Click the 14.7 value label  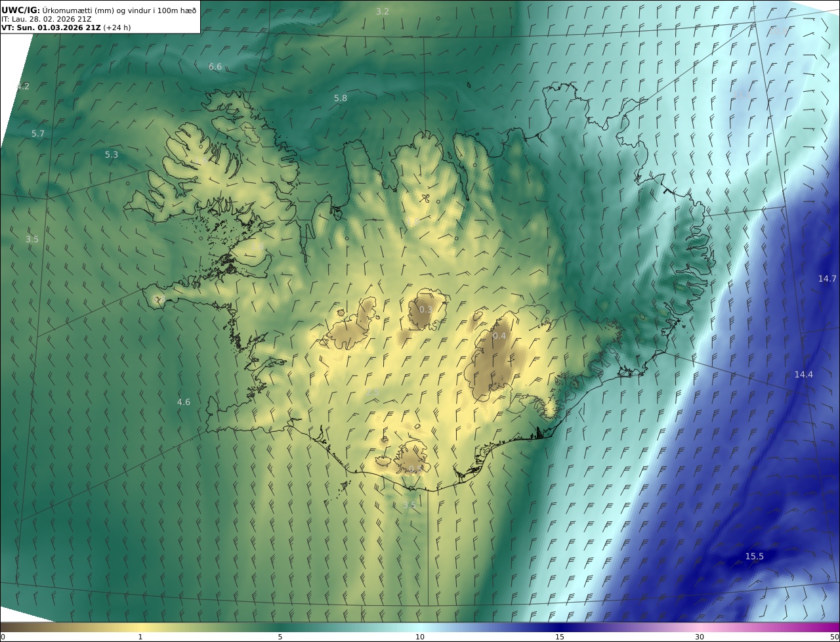(x=827, y=279)
